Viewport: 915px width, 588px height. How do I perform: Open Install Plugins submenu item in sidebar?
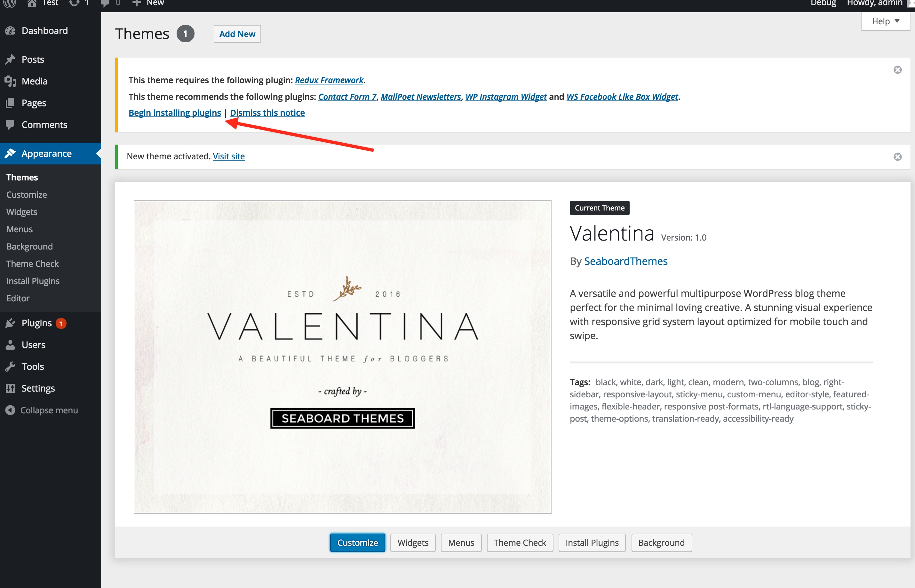pos(33,281)
